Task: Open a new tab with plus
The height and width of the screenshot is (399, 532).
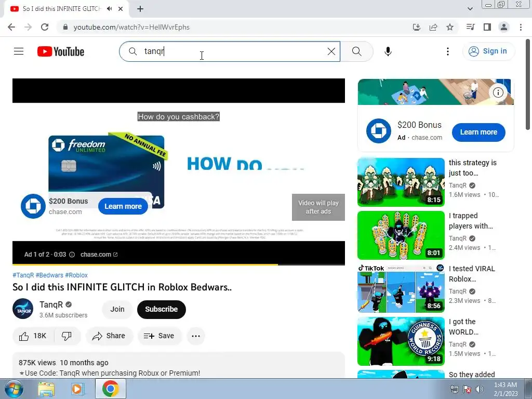Action: 140,9
